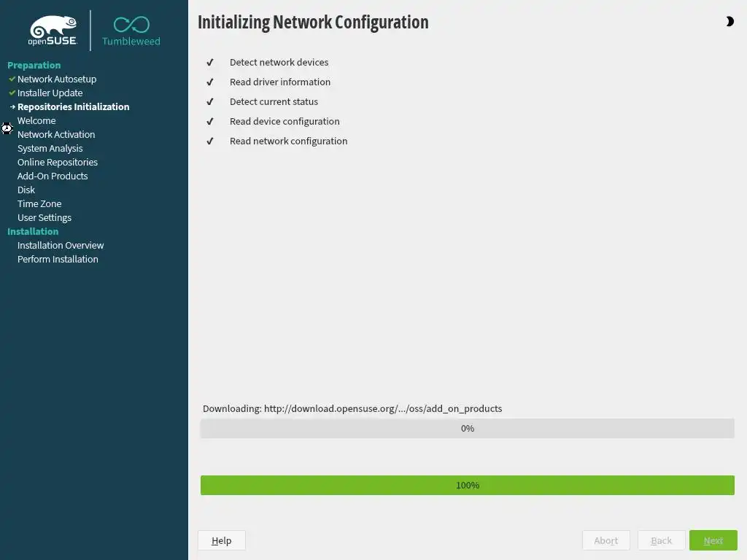This screenshot has width=747, height=560.
Task: Click the checkmark next to Read driver information
Action: (x=210, y=82)
